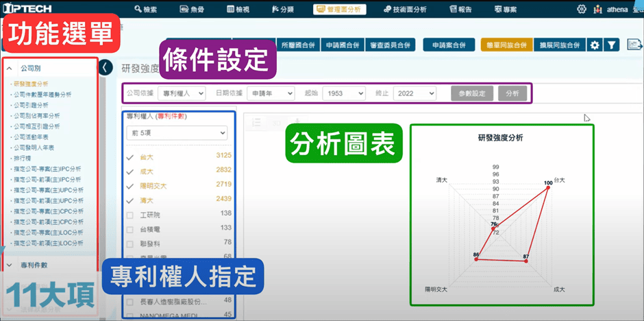
Task: Enable the 台積電 checkbox
Action: coord(130,228)
